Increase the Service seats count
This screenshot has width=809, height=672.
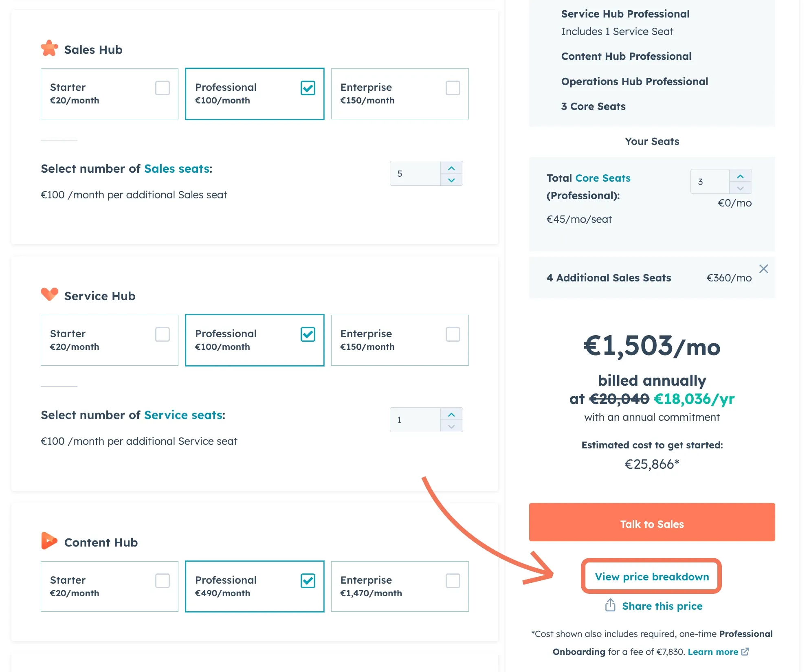click(451, 414)
